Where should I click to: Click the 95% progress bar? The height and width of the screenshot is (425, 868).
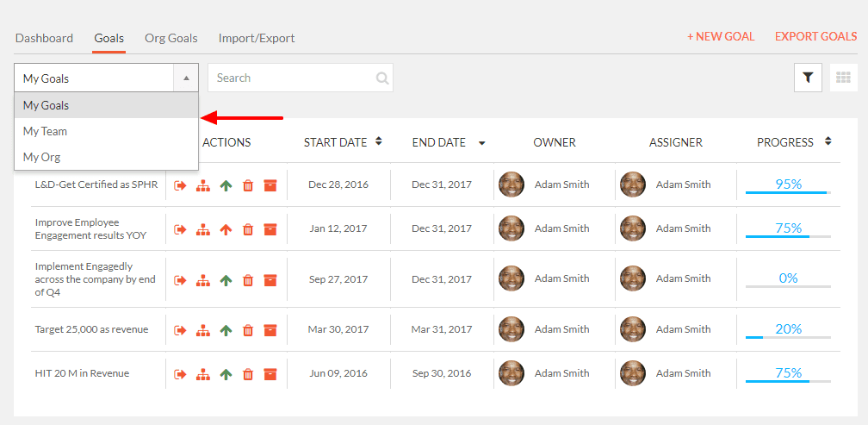point(788,192)
